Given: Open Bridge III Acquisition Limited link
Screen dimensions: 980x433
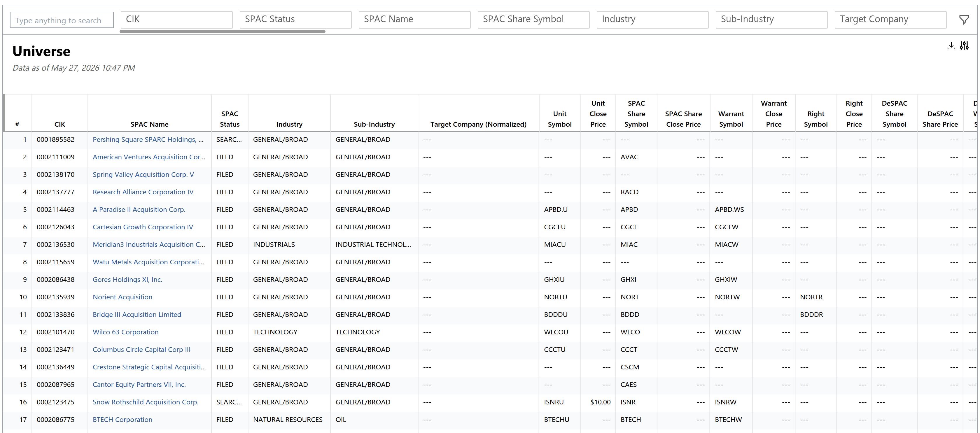Looking at the screenshot, I should coord(136,315).
